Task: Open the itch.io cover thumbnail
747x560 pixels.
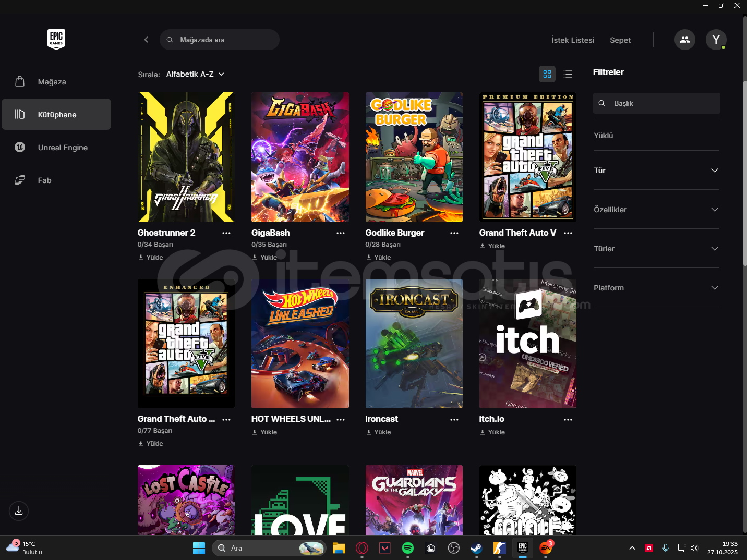Action: (528, 344)
